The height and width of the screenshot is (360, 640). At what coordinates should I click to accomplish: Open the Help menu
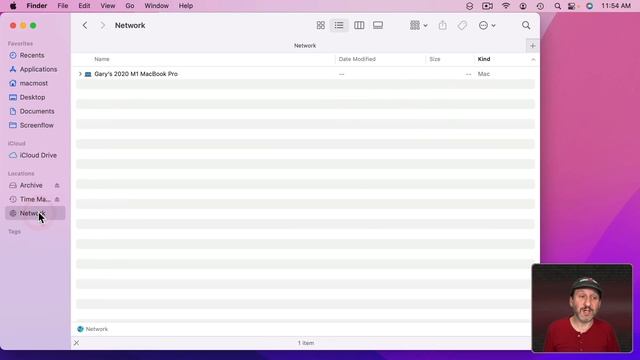point(186,6)
